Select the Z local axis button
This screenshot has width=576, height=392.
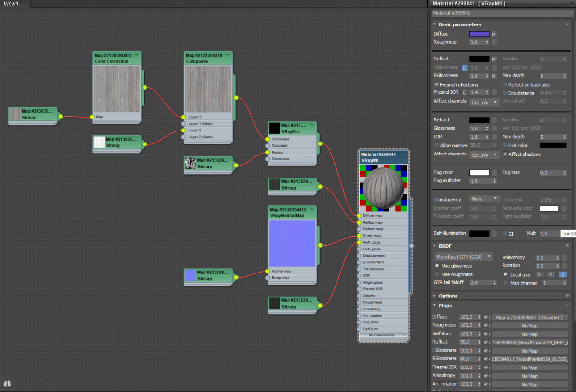563,274
